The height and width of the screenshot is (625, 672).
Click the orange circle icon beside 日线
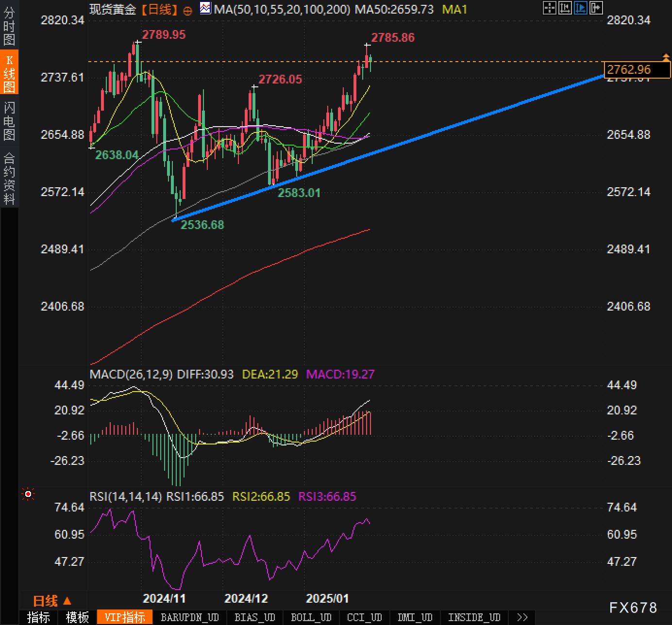click(188, 10)
